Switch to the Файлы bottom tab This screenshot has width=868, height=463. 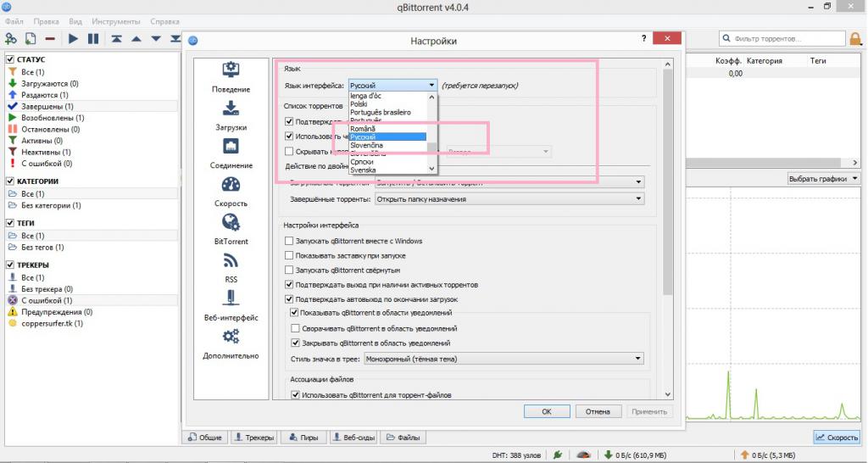(x=403, y=437)
